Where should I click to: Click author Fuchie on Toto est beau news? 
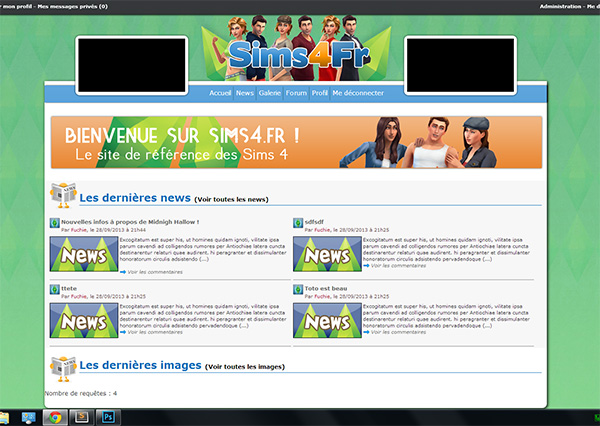click(322, 297)
